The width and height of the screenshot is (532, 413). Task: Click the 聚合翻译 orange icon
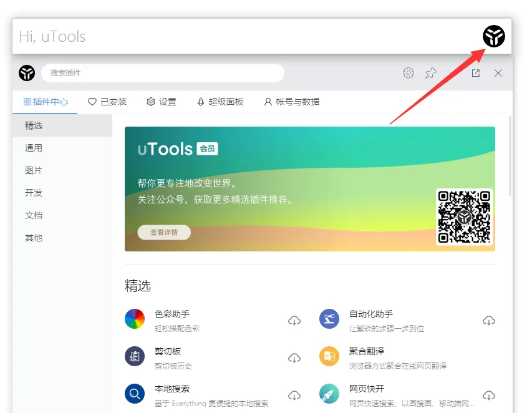[x=329, y=356]
